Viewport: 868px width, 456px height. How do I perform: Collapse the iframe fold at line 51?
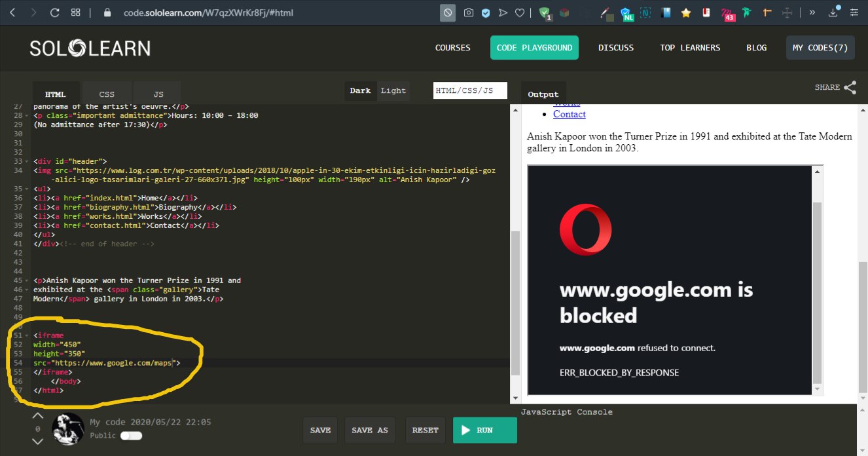[26, 335]
